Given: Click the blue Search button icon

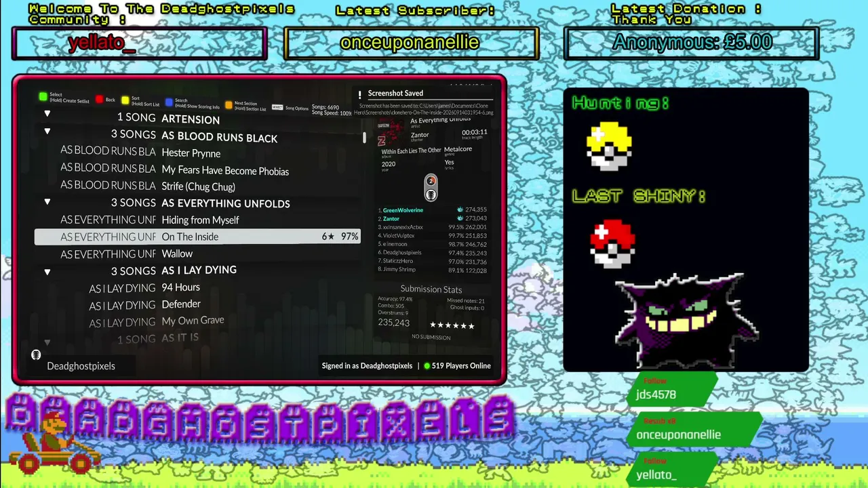Looking at the screenshot, I should [x=169, y=102].
